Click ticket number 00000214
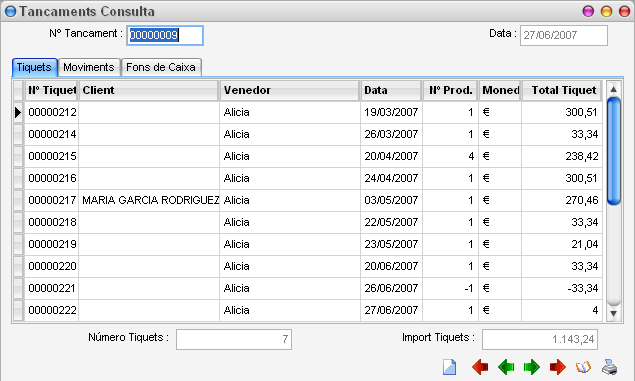 tap(52, 134)
